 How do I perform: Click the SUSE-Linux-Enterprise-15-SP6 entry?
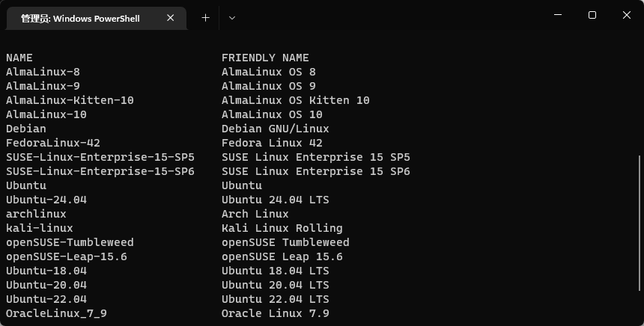pos(100,171)
